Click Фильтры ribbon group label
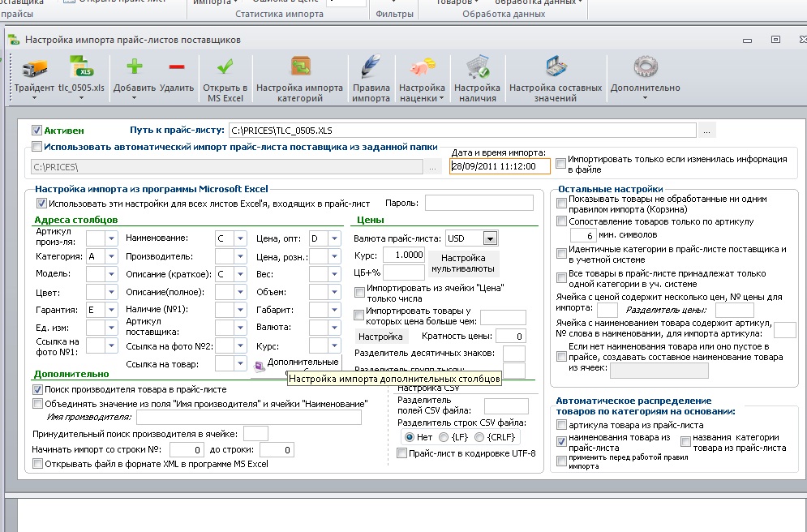 395,14
